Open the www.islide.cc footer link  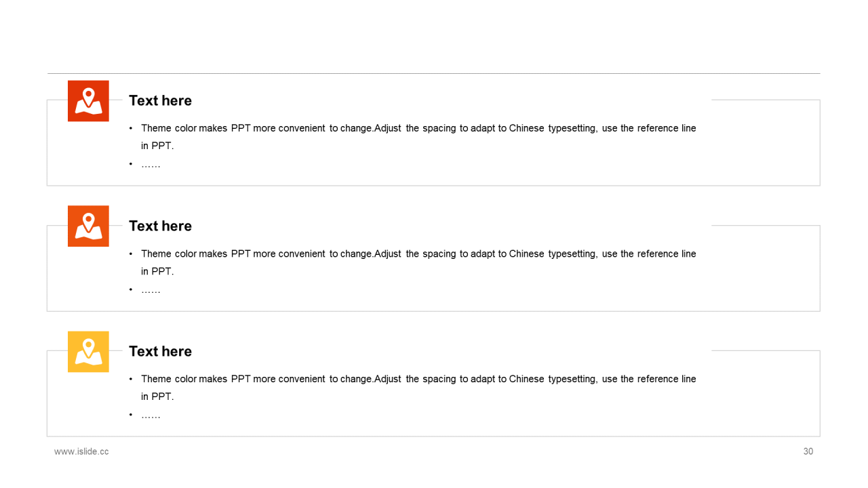(x=81, y=451)
